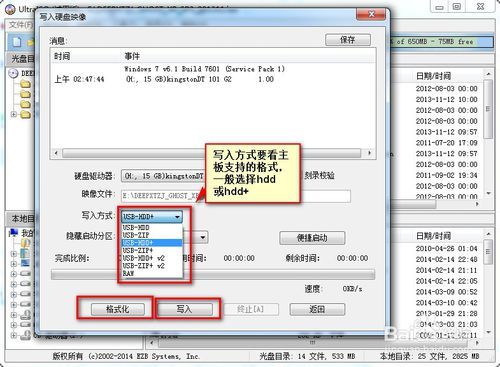Click the 完成比例 progress bar

(213, 275)
